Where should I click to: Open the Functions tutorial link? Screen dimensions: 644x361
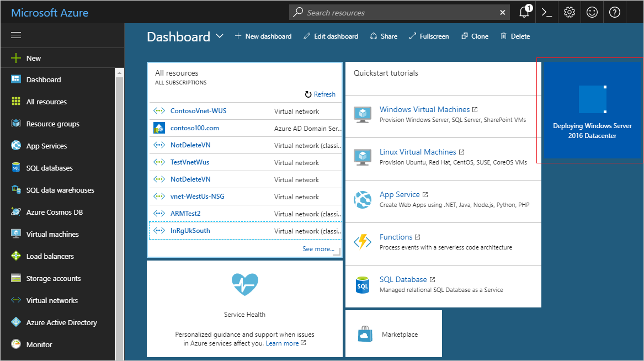coord(396,237)
